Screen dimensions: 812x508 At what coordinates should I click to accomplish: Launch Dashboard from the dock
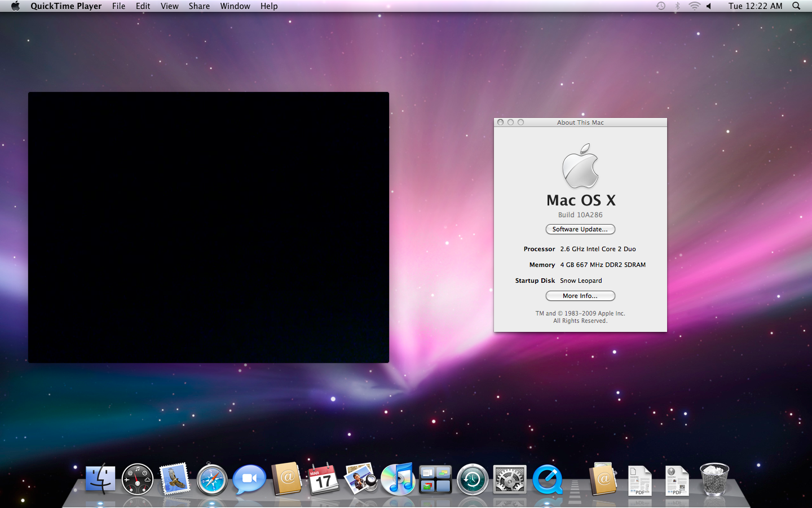point(138,479)
